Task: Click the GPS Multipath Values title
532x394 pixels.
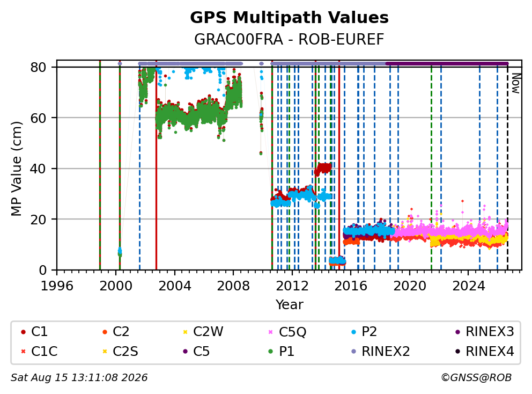Action: 289,17
